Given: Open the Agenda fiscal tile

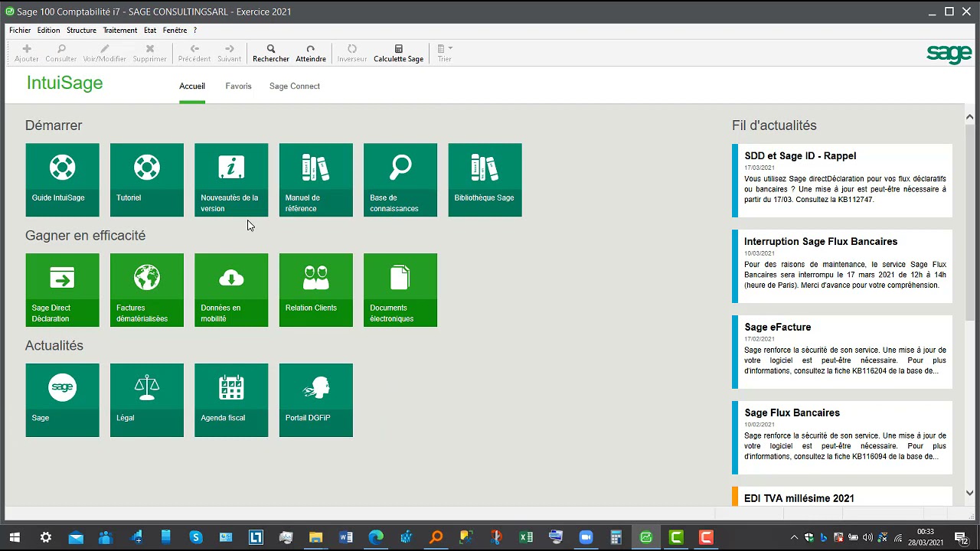Looking at the screenshot, I should [231, 400].
